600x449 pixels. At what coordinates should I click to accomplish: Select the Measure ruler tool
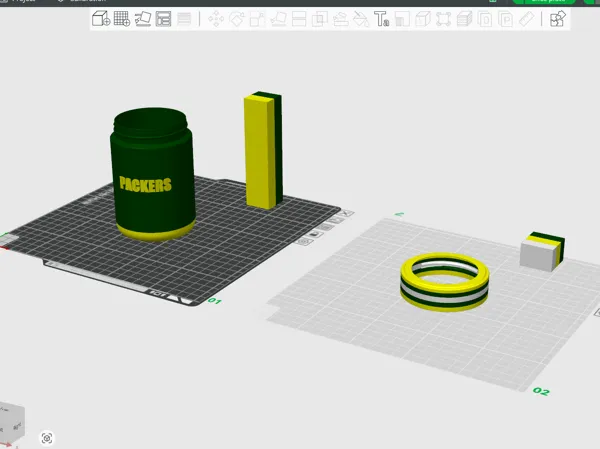(527, 19)
